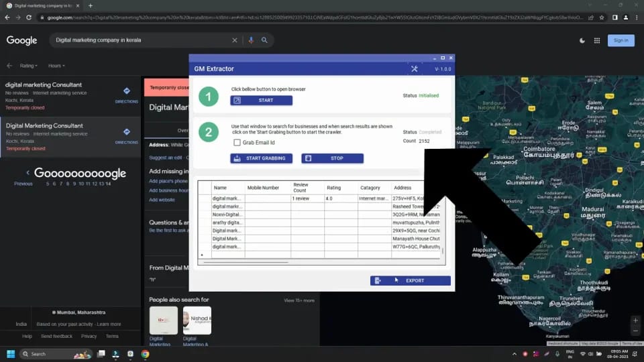
Task: Click the Send feedback footer link
Action: pyautogui.click(x=56, y=336)
